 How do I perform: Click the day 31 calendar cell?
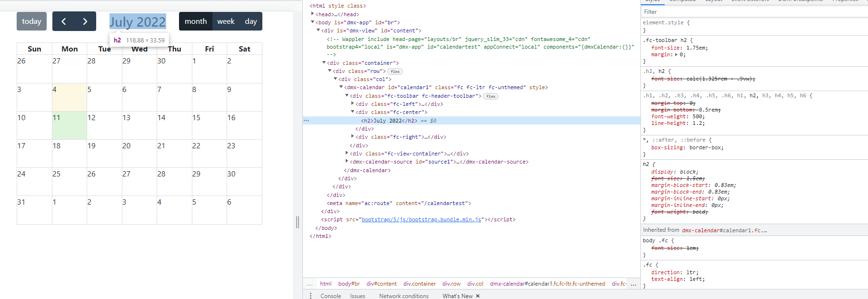(x=34, y=210)
